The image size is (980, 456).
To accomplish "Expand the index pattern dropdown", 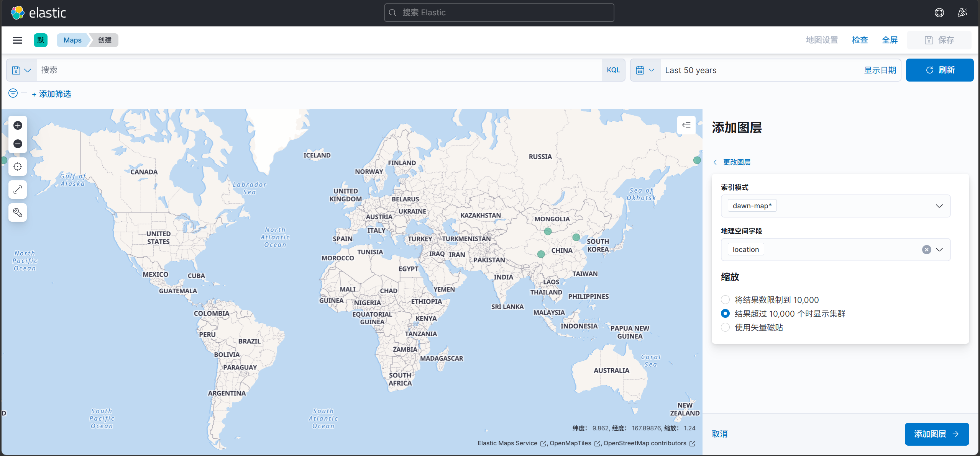I will [x=939, y=206].
